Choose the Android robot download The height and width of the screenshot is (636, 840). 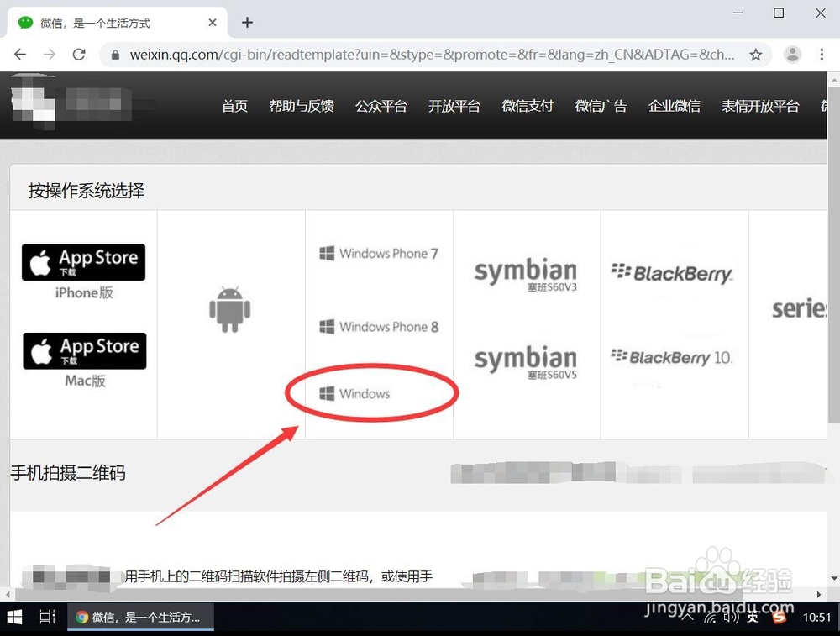tap(230, 309)
